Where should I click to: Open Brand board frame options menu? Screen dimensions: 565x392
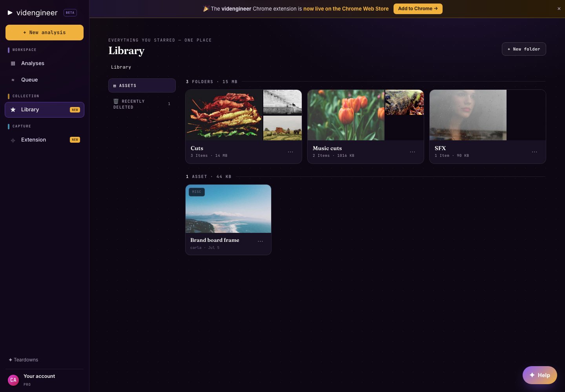click(x=260, y=241)
